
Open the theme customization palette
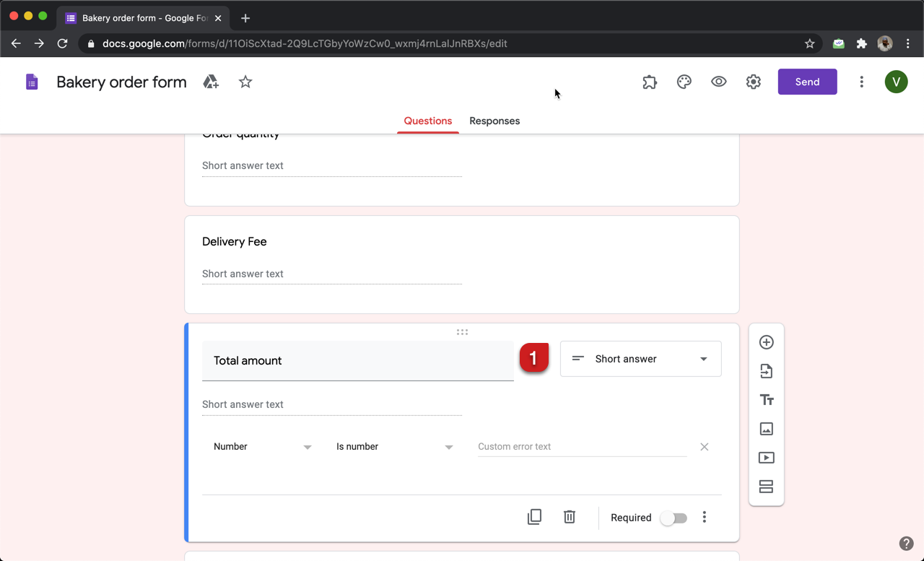[x=684, y=82]
